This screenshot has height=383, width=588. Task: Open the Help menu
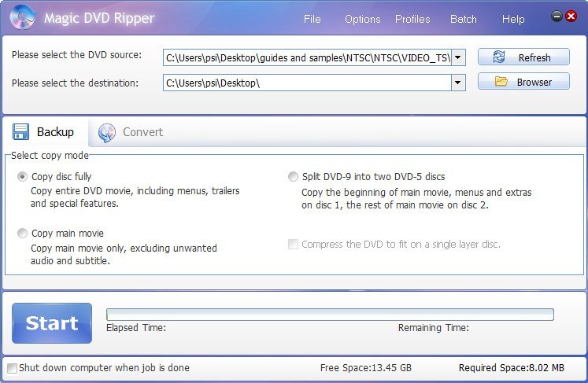(513, 19)
